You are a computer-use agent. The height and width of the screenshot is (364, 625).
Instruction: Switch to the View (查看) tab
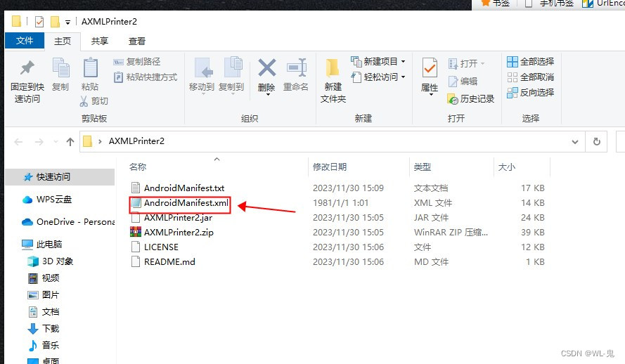click(137, 41)
